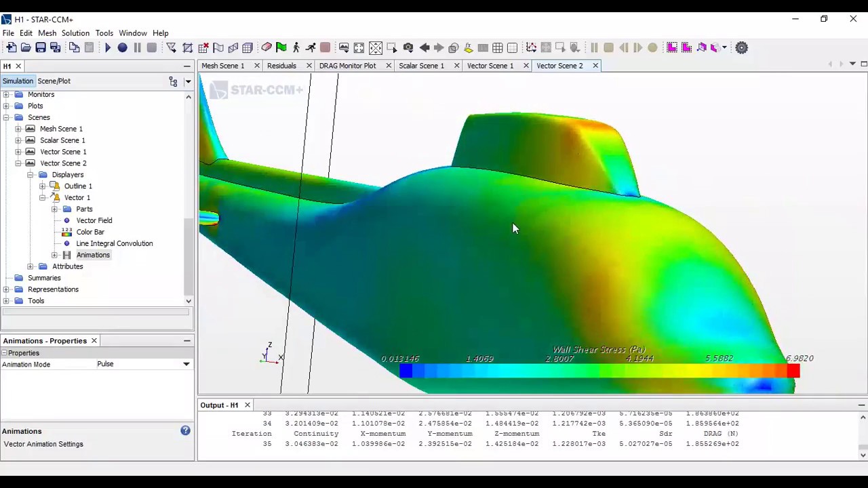Collapse the Displayers folder node
Screen dimensions: 868x488
click(x=31, y=175)
